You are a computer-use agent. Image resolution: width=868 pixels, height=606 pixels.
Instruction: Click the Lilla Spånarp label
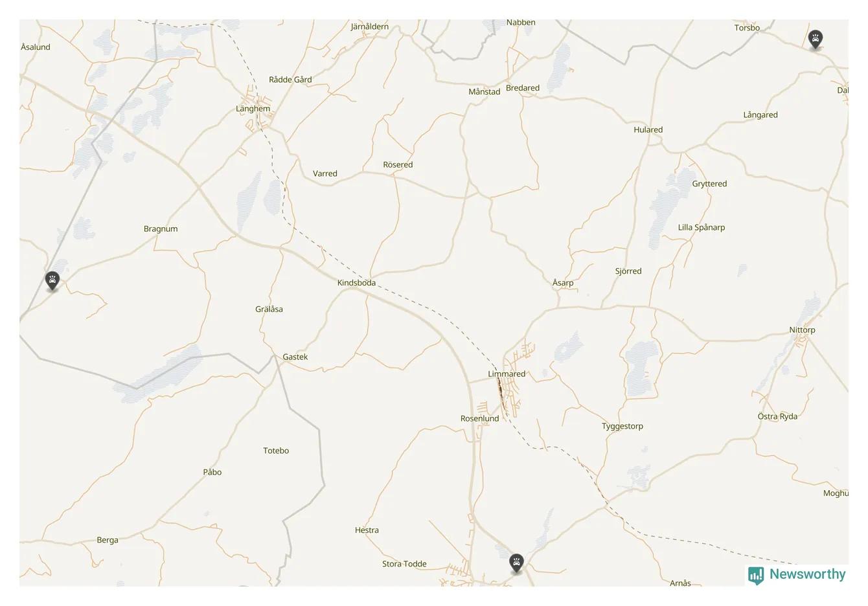coord(702,227)
